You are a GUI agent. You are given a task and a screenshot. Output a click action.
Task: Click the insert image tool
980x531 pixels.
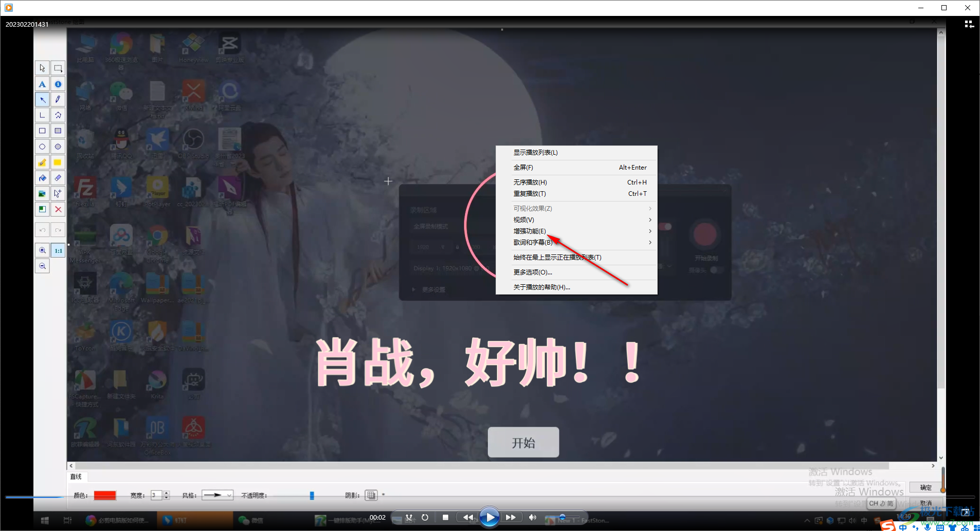pos(42,194)
